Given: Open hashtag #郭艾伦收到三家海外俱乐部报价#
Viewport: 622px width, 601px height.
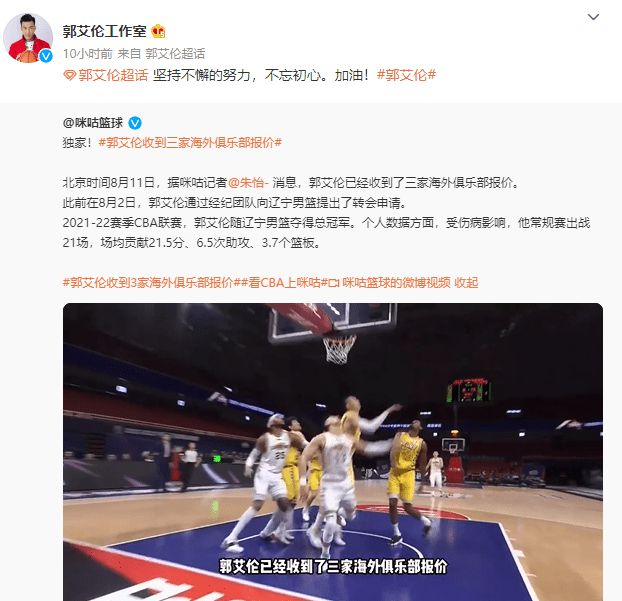Looking at the screenshot, I should tap(190, 142).
